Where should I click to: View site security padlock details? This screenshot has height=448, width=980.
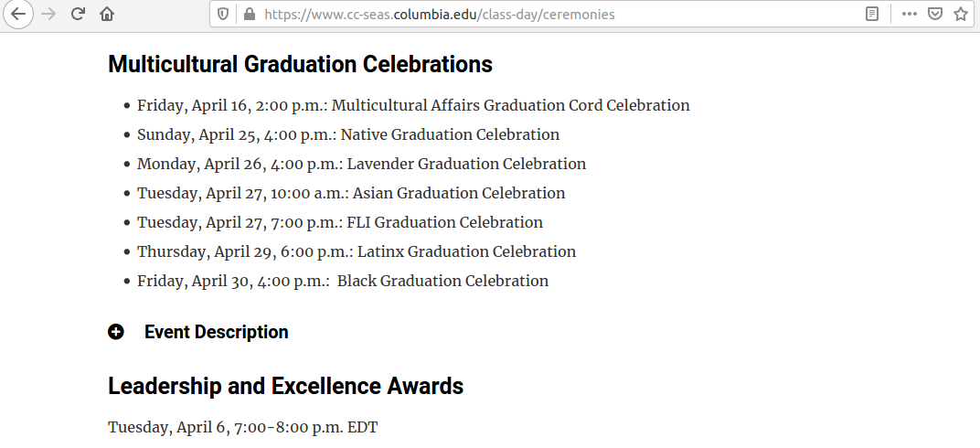point(250,14)
